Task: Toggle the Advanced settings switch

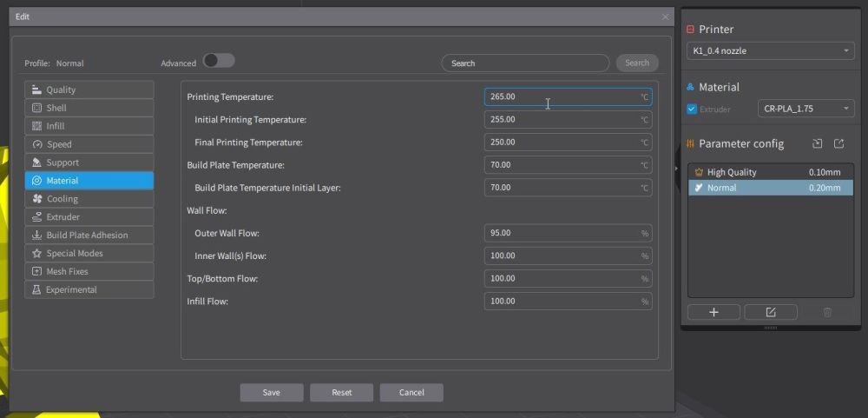Action: click(x=219, y=61)
